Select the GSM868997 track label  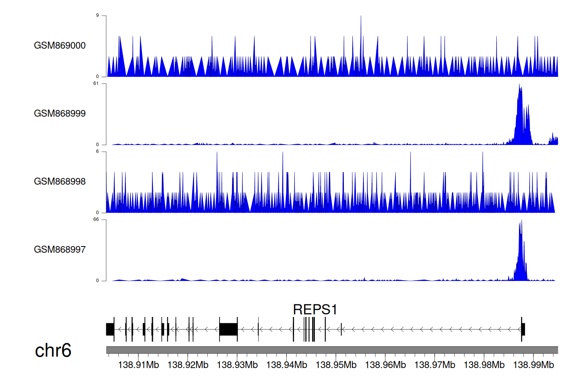tap(60, 250)
